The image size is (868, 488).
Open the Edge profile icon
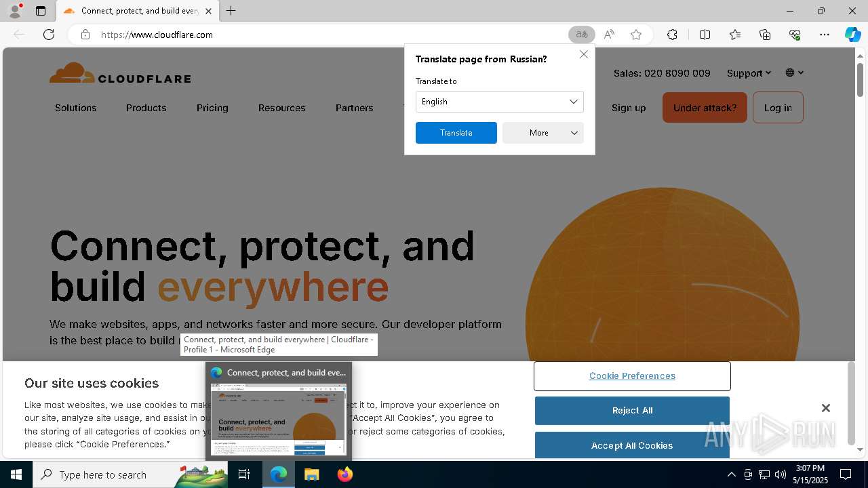pyautogui.click(x=14, y=11)
